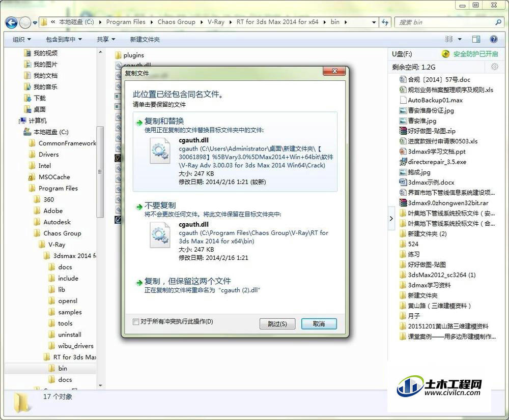
Task: Click the 取消 button
Action: [319, 324]
